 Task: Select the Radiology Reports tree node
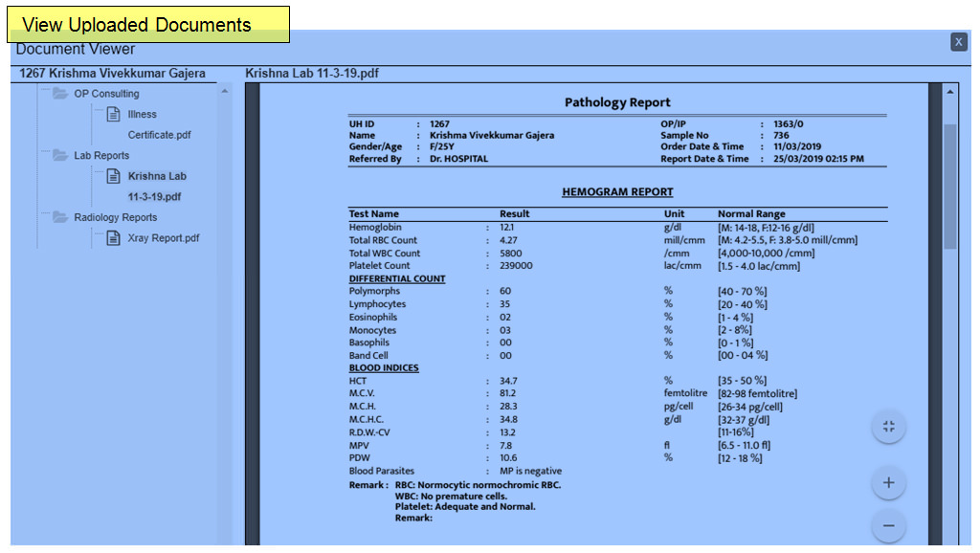116,217
